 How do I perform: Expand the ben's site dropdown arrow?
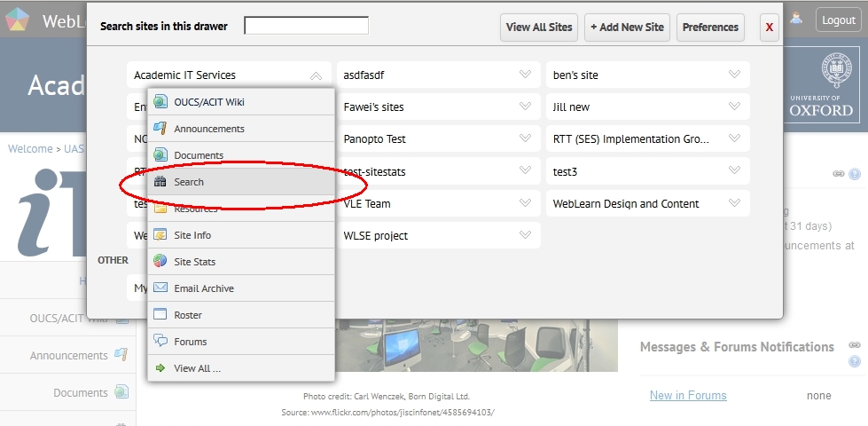click(734, 75)
